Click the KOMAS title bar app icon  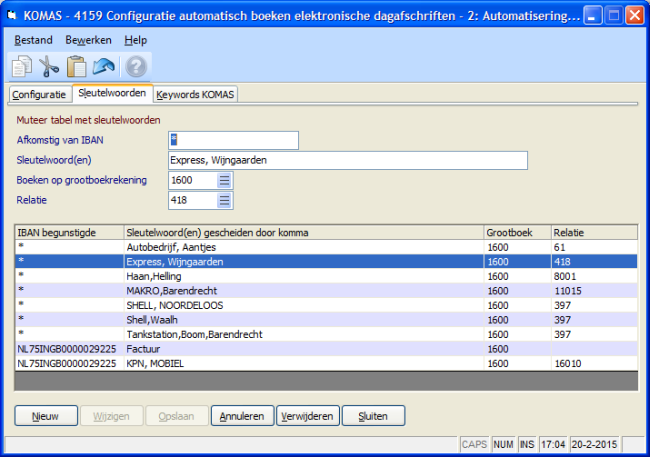coord(12,16)
